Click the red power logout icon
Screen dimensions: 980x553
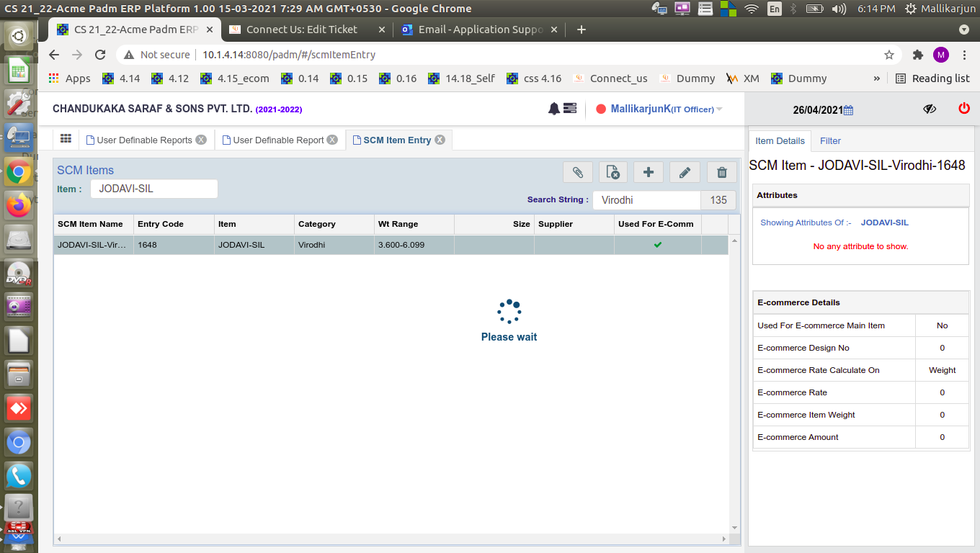point(964,109)
